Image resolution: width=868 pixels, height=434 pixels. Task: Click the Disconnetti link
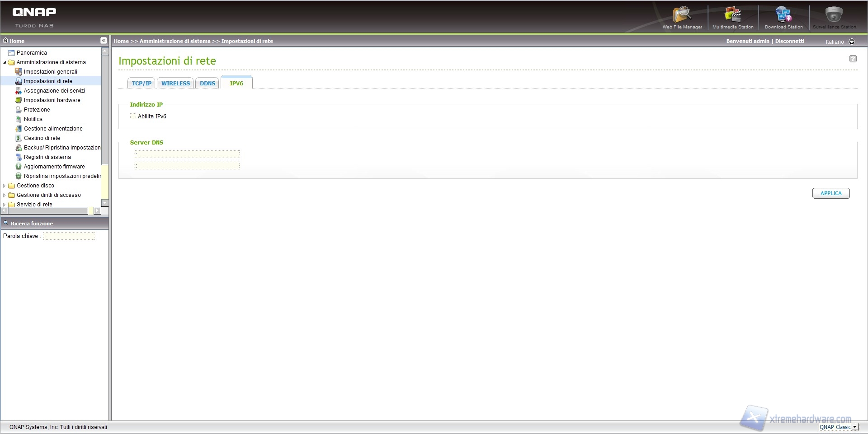790,41
